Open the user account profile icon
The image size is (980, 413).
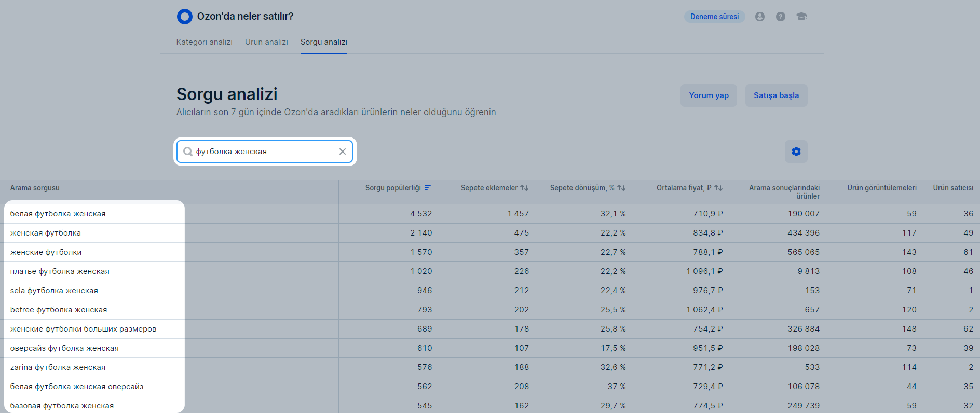tap(759, 17)
